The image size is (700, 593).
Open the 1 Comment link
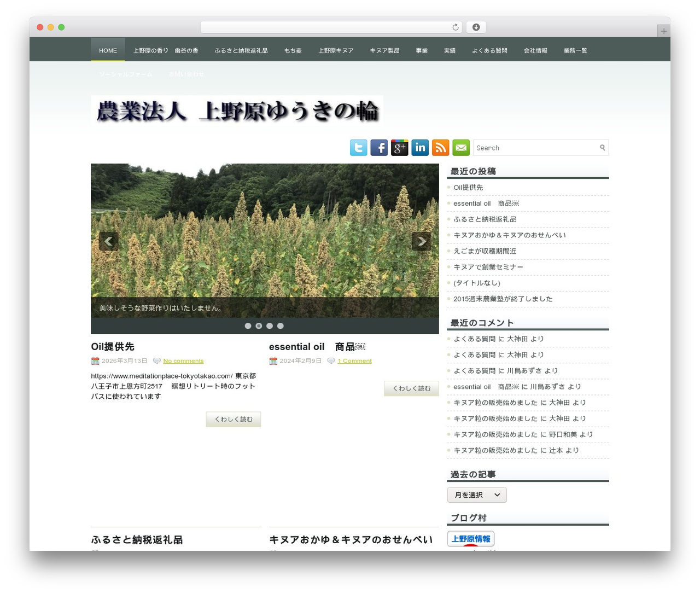coord(354,361)
